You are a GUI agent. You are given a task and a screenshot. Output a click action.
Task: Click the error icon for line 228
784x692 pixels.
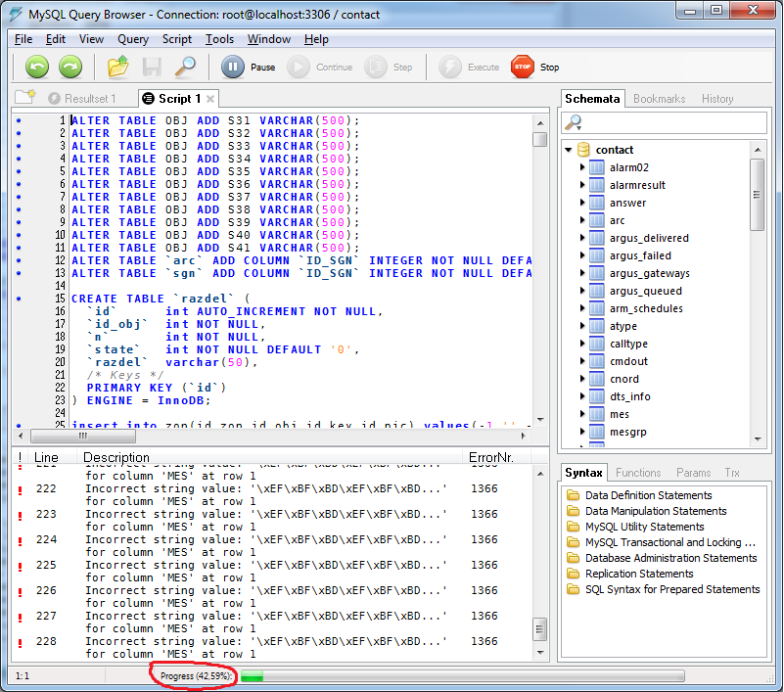[x=20, y=642]
